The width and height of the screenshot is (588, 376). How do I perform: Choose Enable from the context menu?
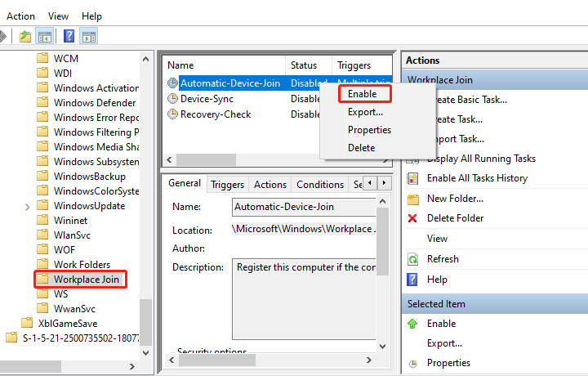(x=362, y=94)
